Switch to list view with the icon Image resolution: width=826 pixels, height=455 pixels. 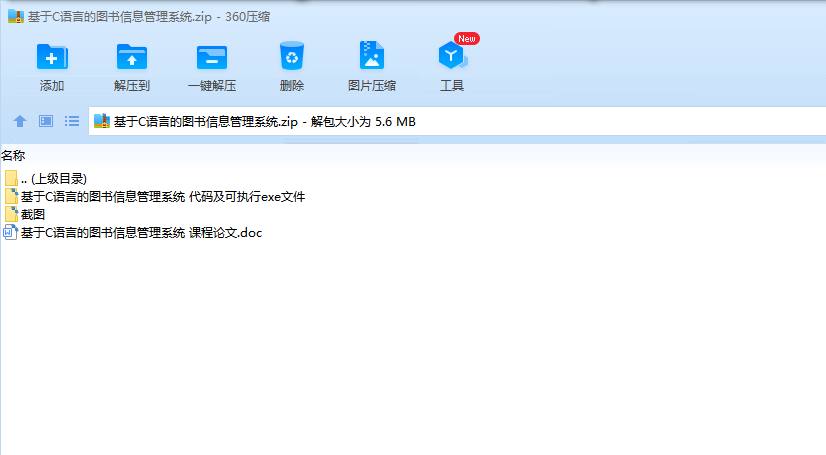coord(72,122)
